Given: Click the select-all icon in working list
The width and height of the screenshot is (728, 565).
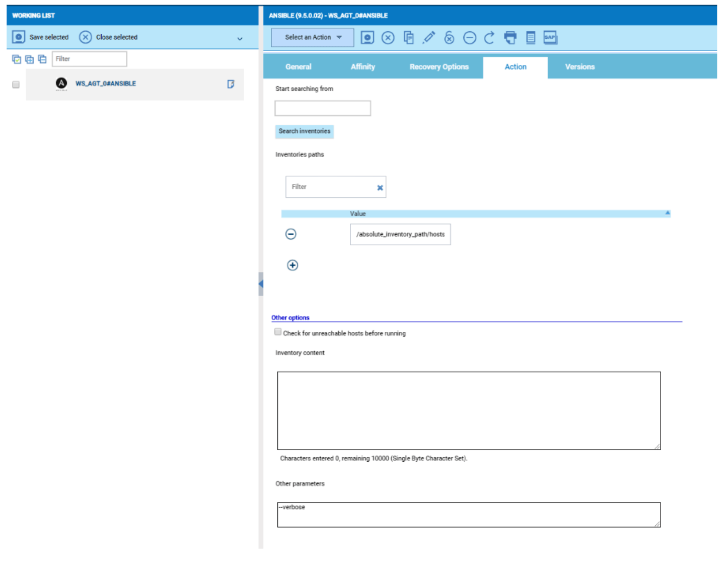Looking at the screenshot, I should 17,59.
